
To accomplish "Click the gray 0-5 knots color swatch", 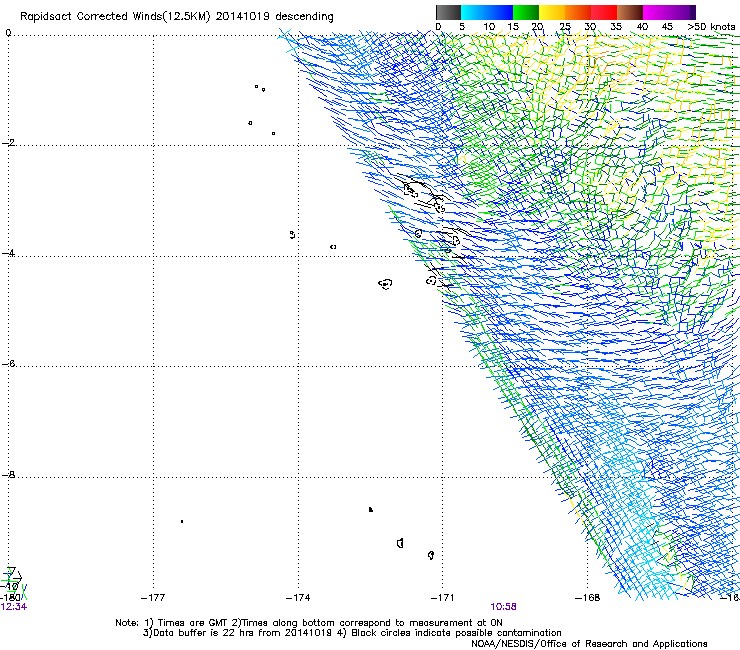I will click(448, 12).
